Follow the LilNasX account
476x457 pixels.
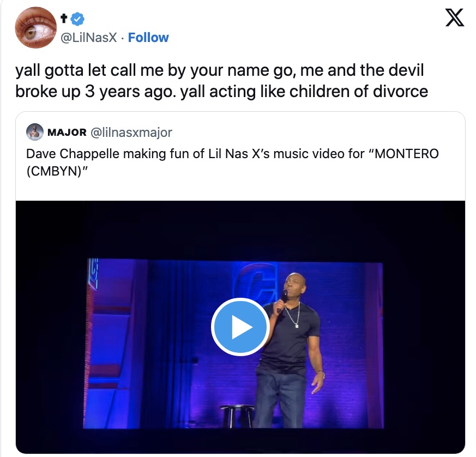coord(148,38)
